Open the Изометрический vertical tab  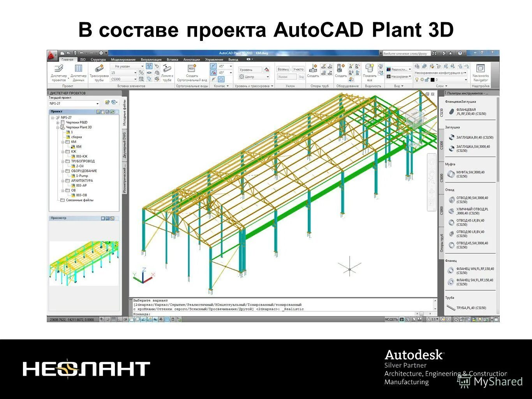point(125,178)
